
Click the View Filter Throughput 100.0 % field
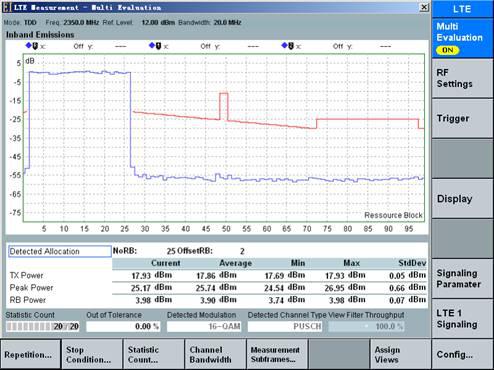click(366, 326)
